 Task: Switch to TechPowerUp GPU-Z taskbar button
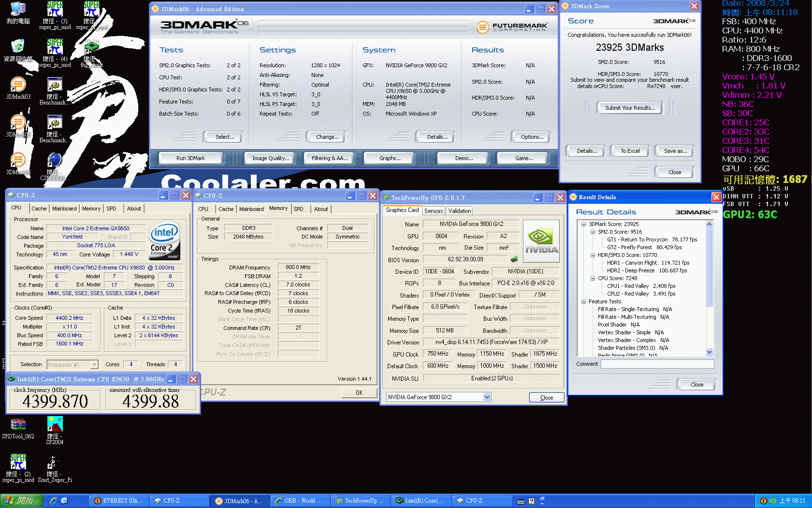click(x=360, y=501)
